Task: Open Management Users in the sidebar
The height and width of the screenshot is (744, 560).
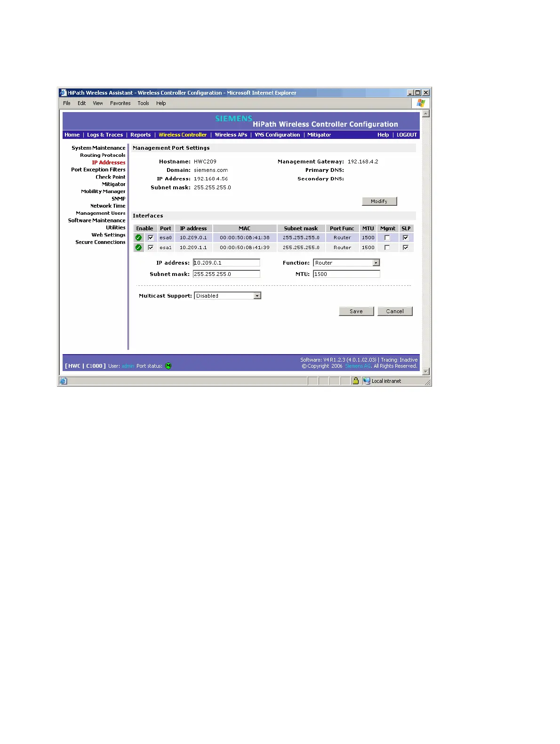Action: (x=101, y=213)
